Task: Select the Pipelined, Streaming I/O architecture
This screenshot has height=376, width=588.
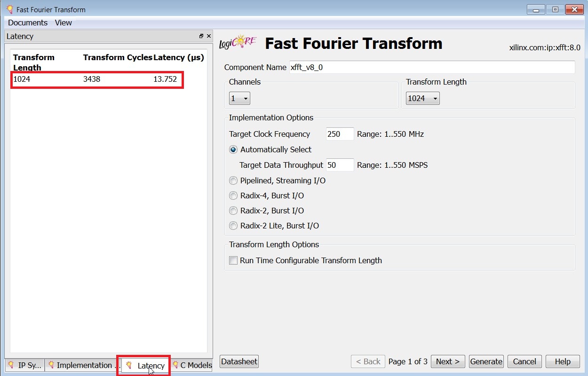Action: (x=233, y=180)
